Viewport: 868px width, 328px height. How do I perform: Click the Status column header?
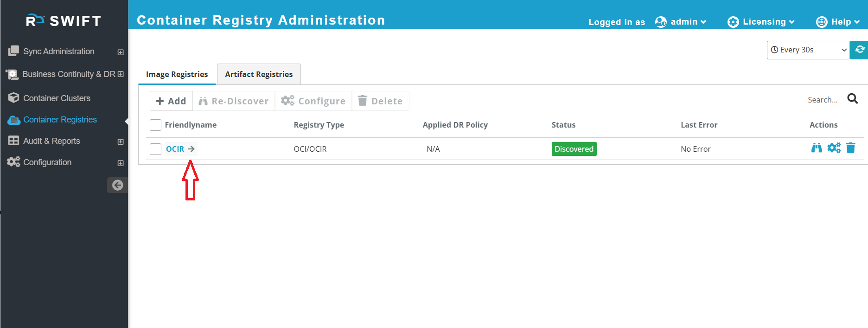click(x=563, y=125)
